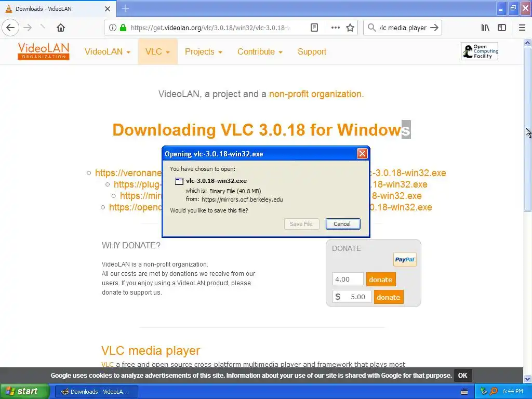
Task: Click the green secure padlock icon
Action: (x=123, y=28)
